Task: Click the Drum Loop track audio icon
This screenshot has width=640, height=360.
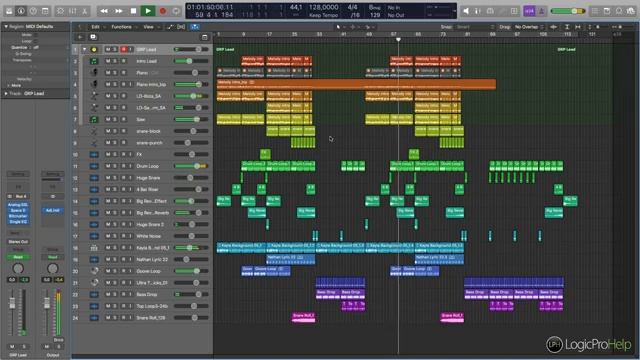Action: click(x=94, y=166)
